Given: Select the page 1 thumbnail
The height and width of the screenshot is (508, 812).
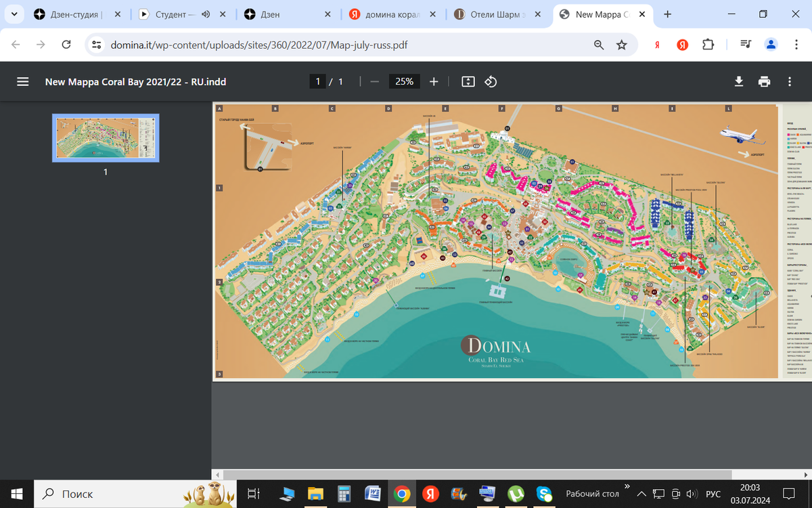Looking at the screenshot, I should click(106, 137).
